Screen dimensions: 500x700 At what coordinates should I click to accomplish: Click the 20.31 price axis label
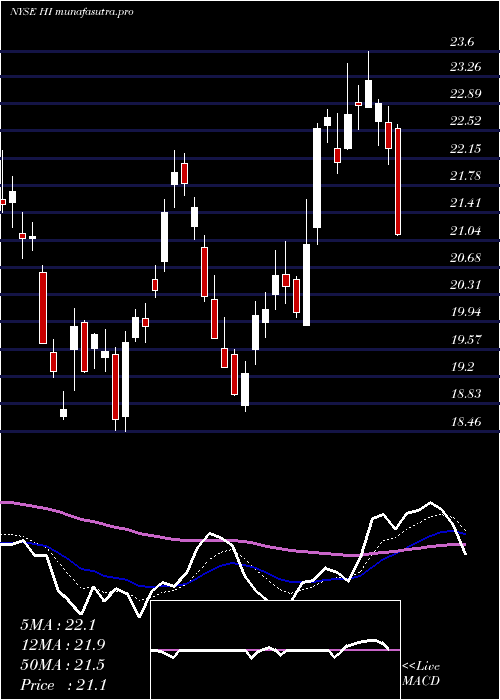coord(465,284)
